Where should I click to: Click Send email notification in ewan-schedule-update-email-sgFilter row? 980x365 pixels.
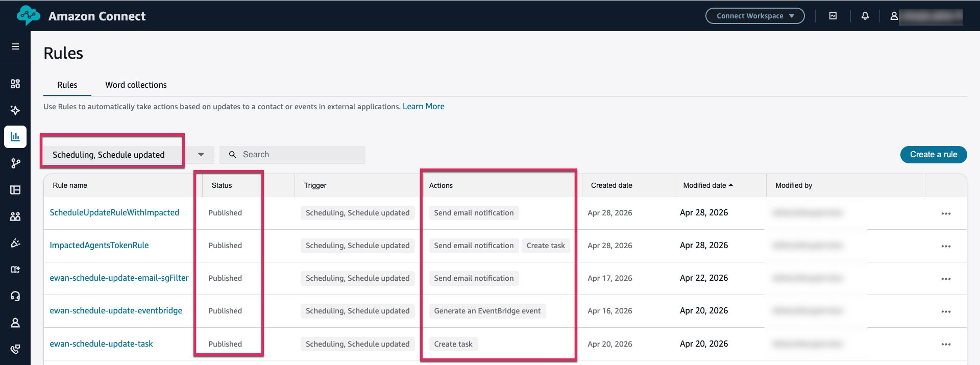click(474, 278)
